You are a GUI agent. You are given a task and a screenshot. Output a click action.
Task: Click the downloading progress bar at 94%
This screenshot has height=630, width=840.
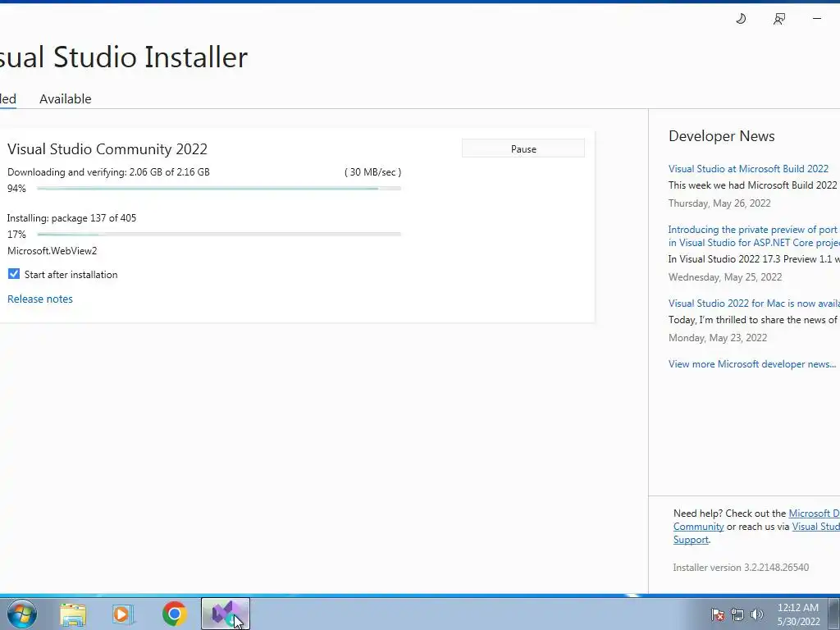pyautogui.click(x=219, y=189)
